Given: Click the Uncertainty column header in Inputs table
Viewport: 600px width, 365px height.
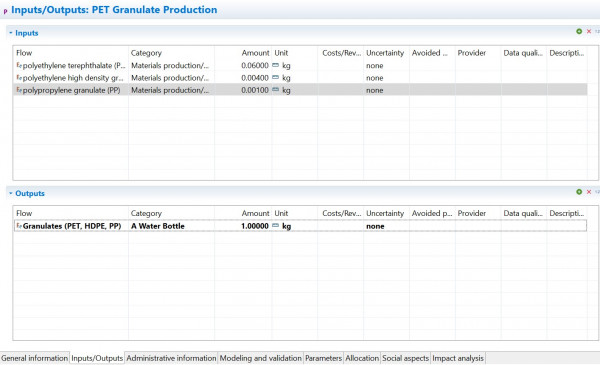Looking at the screenshot, I should tap(385, 53).
